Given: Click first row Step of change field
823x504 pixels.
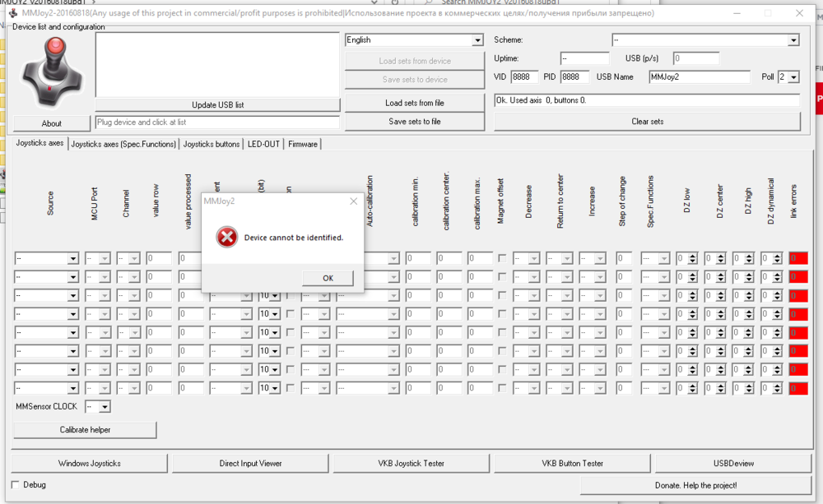Looking at the screenshot, I should click(624, 258).
